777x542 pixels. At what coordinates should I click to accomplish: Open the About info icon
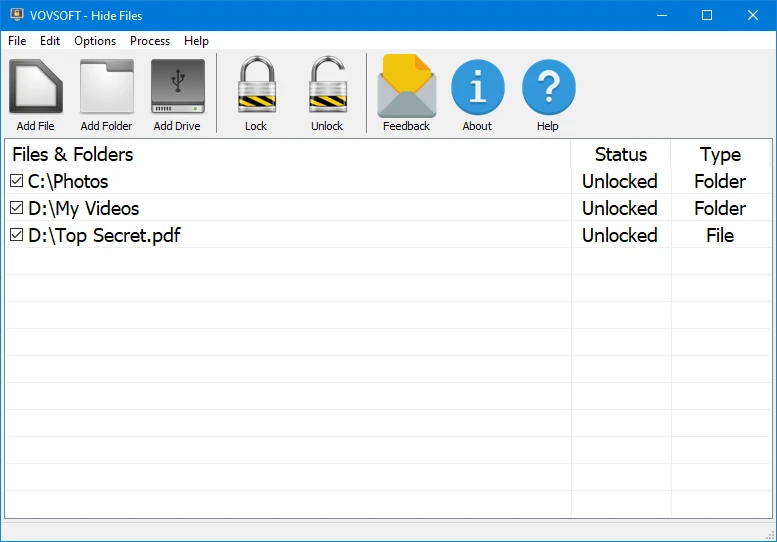tap(477, 87)
